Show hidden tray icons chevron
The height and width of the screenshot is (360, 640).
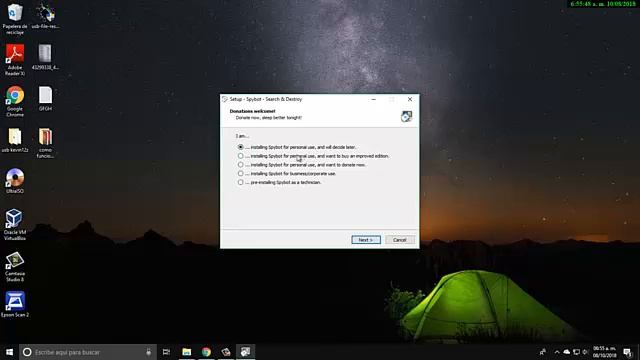pyautogui.click(x=557, y=352)
